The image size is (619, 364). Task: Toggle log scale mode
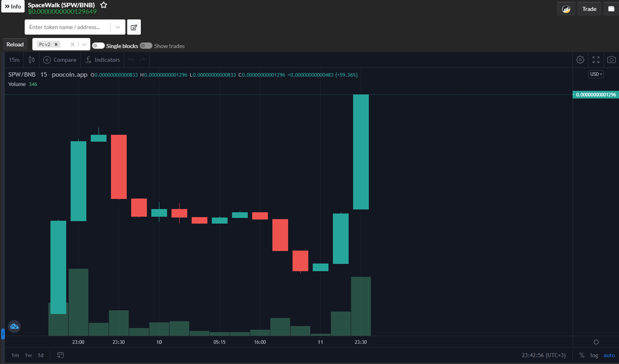(x=594, y=355)
